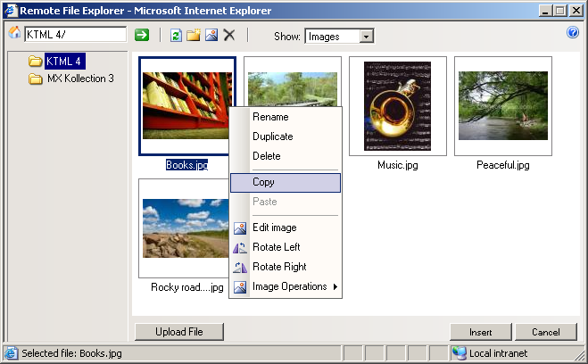
Task: Click the Selected file: Books.jpg status text
Action: (71, 353)
